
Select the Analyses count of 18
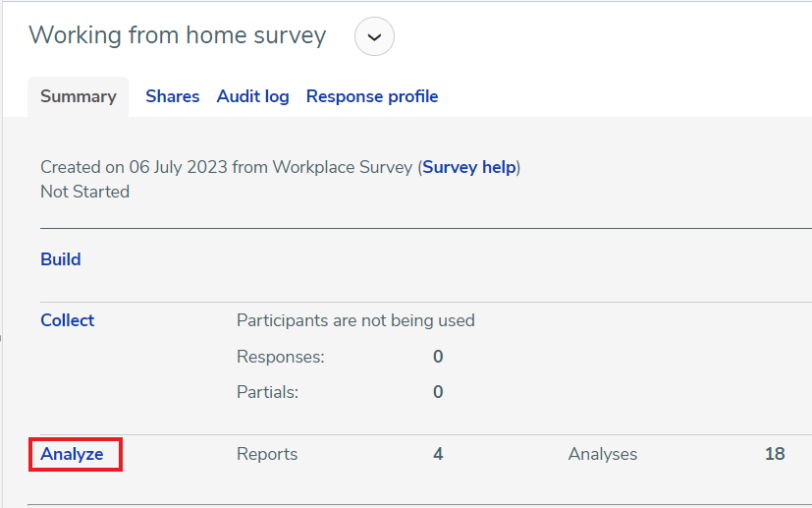(x=775, y=454)
